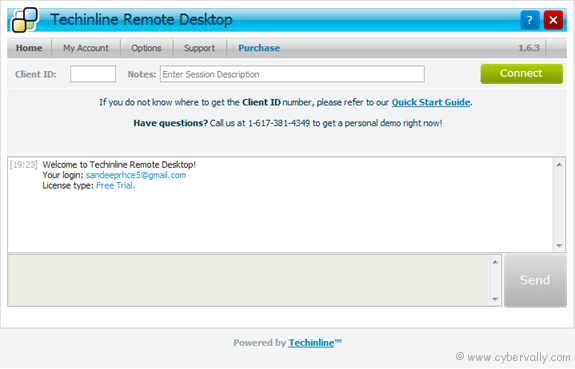Click the version number 1.6.3
575x369 pixels.
529,48
